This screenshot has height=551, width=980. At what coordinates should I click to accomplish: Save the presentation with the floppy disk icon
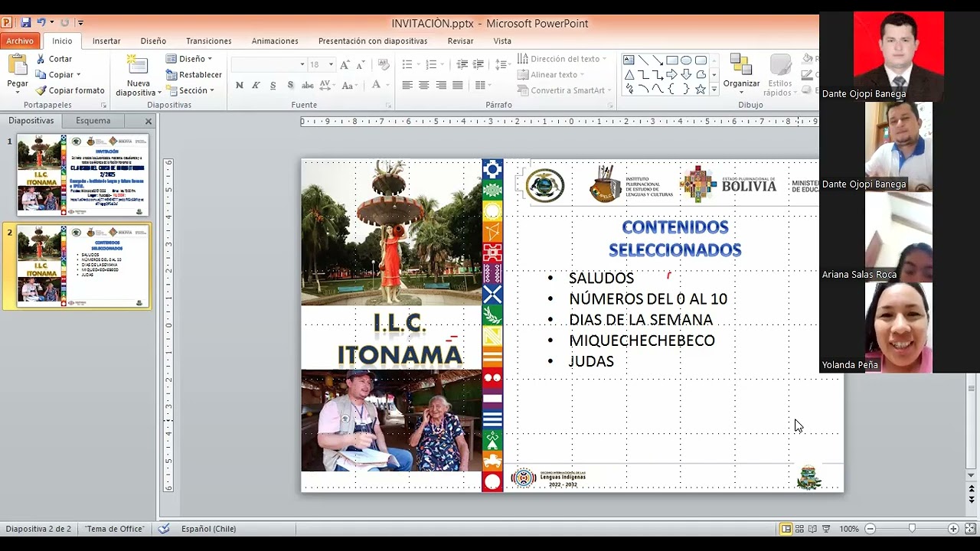pos(25,23)
